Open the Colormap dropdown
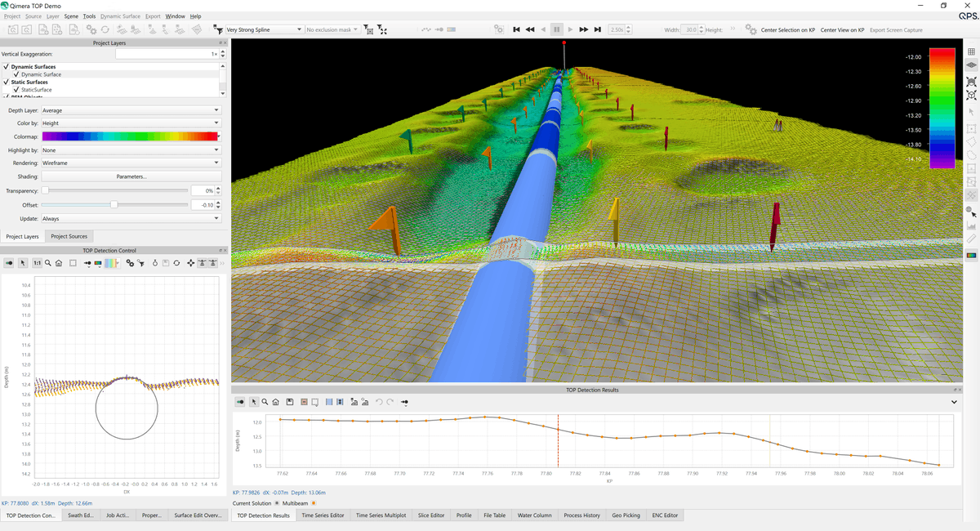Viewport: 980px width, 531px height. coord(131,136)
